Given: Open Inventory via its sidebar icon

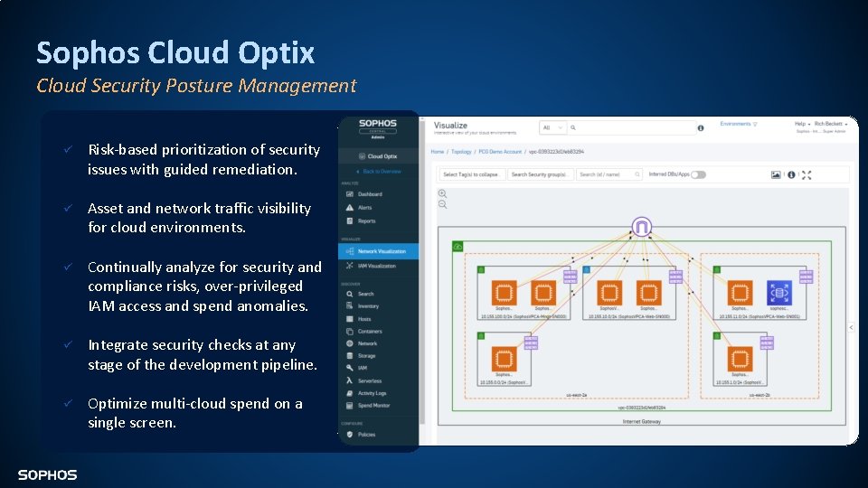Looking at the screenshot, I should pos(349,306).
